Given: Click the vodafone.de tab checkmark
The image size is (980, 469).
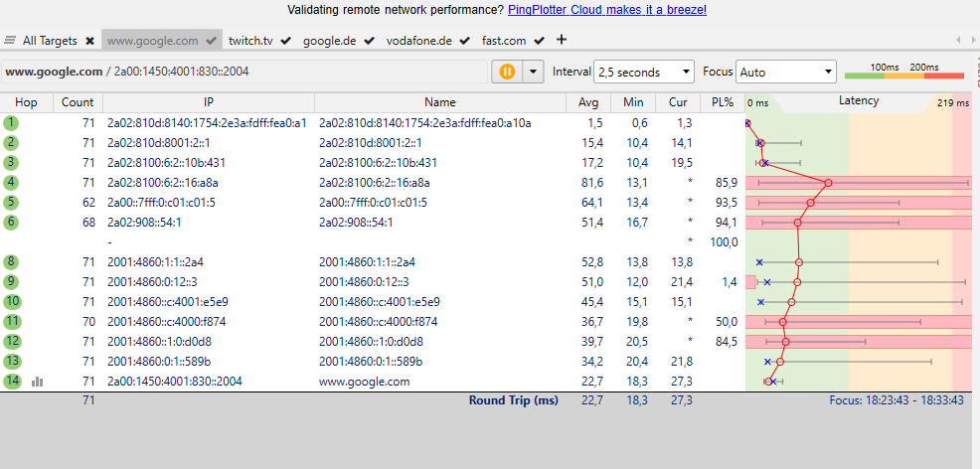Looking at the screenshot, I should pos(464,41).
